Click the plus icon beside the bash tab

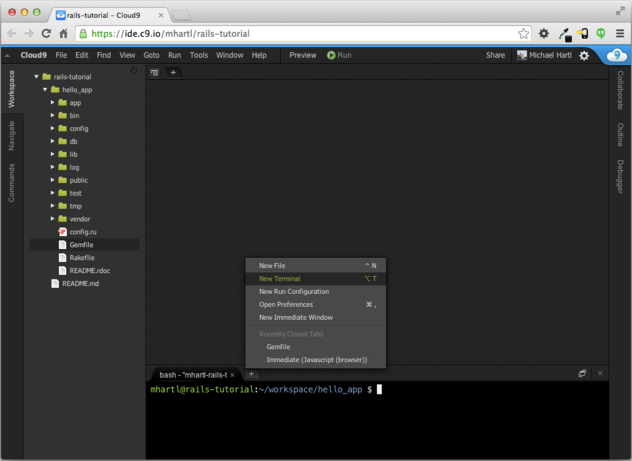[x=251, y=374]
